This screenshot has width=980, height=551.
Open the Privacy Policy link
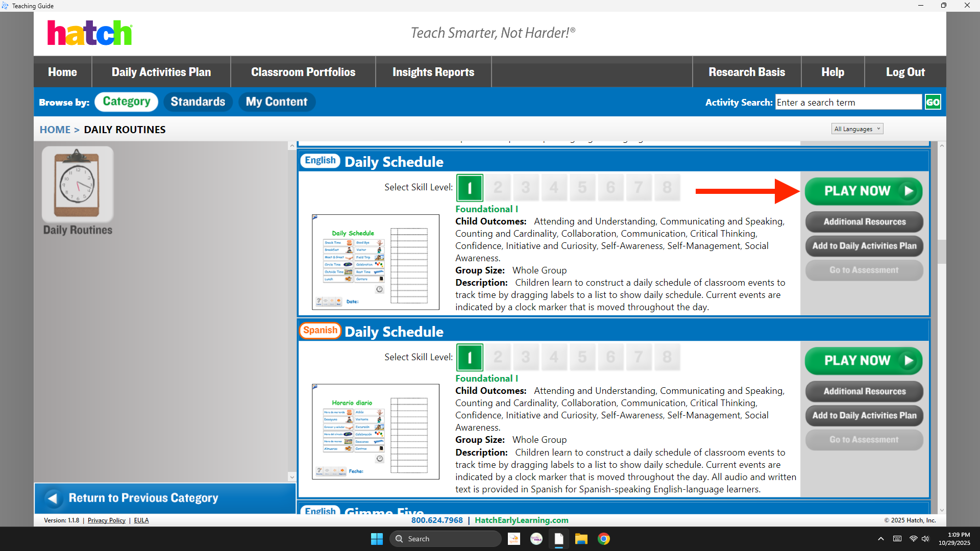click(106, 520)
